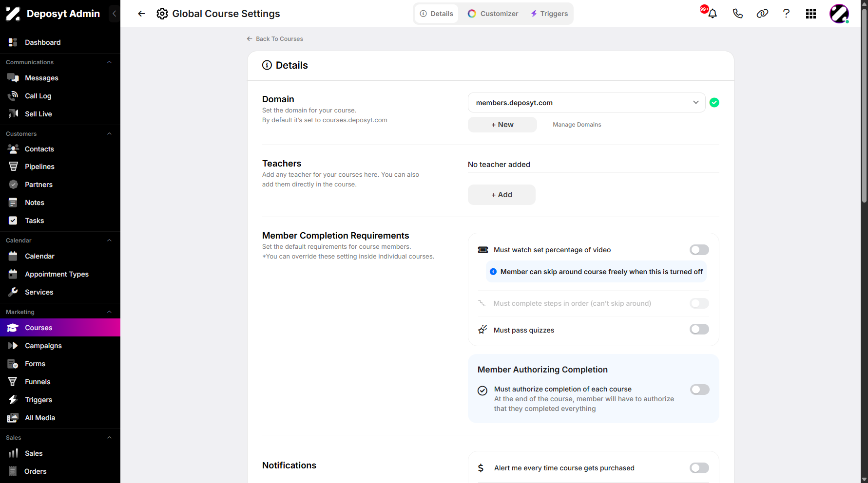Open Orders in the sidebar

pos(60,471)
